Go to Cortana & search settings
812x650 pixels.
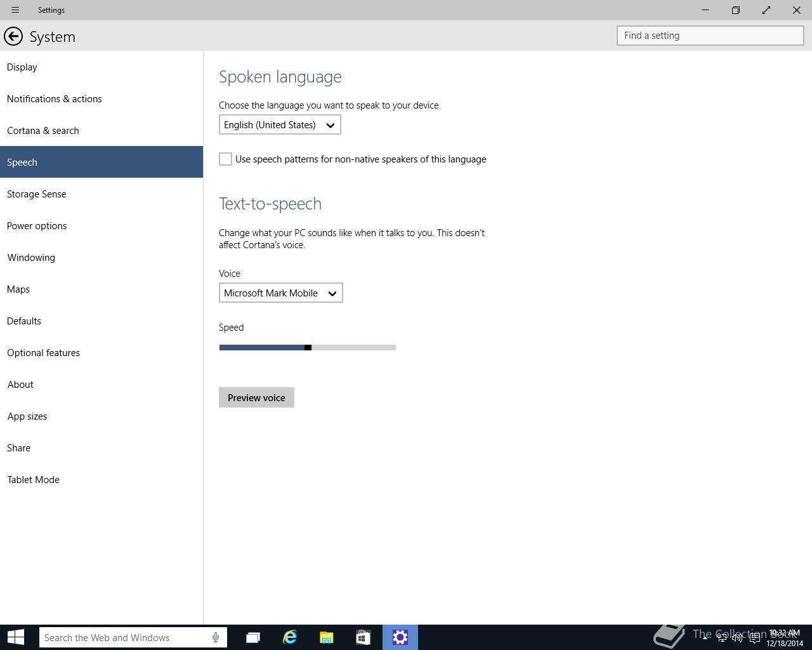coord(101,130)
